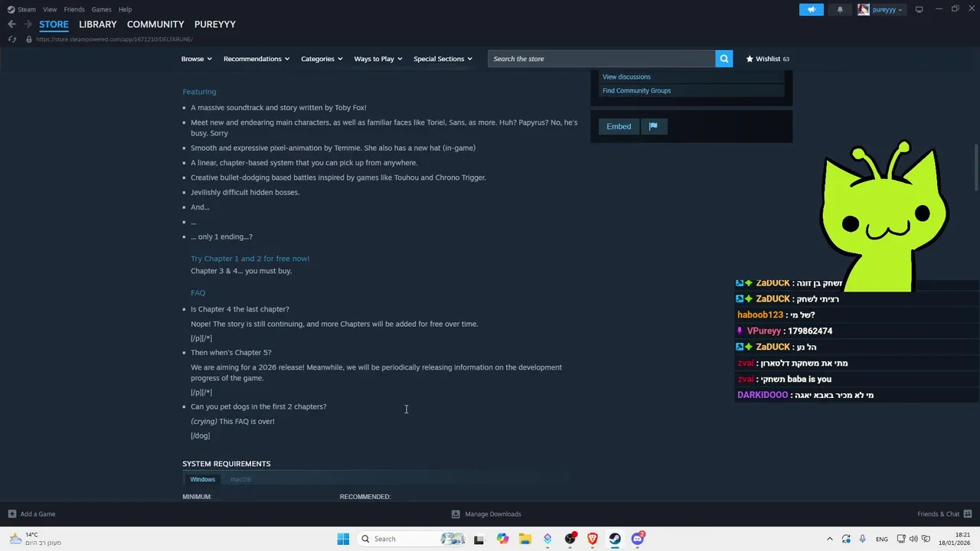Open the Steam menu
Image resolution: width=980 pixels, height=551 pixels.
click(x=27, y=9)
